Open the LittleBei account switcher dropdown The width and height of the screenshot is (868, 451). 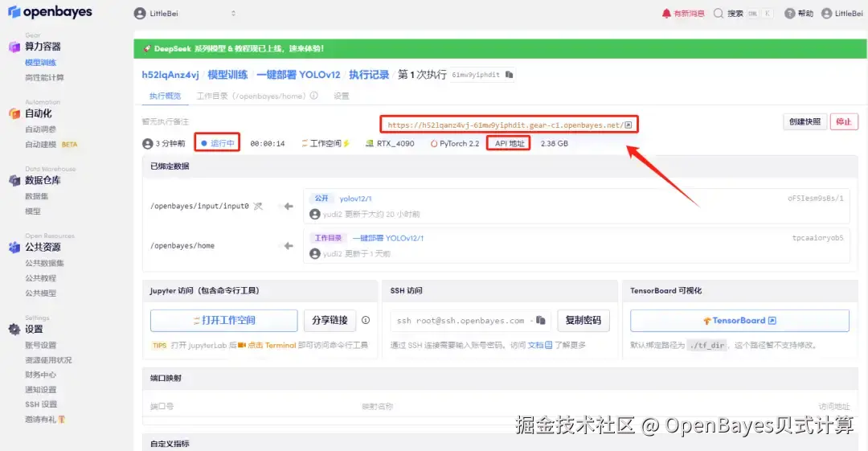[x=185, y=14]
